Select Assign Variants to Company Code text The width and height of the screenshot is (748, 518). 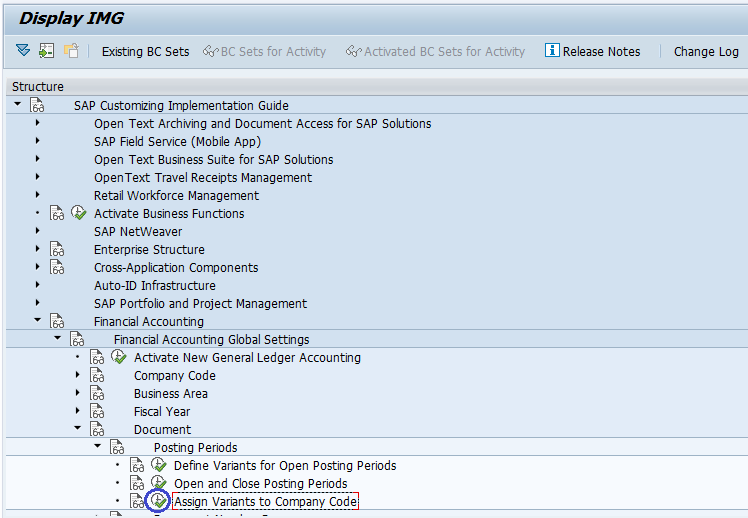pos(265,502)
